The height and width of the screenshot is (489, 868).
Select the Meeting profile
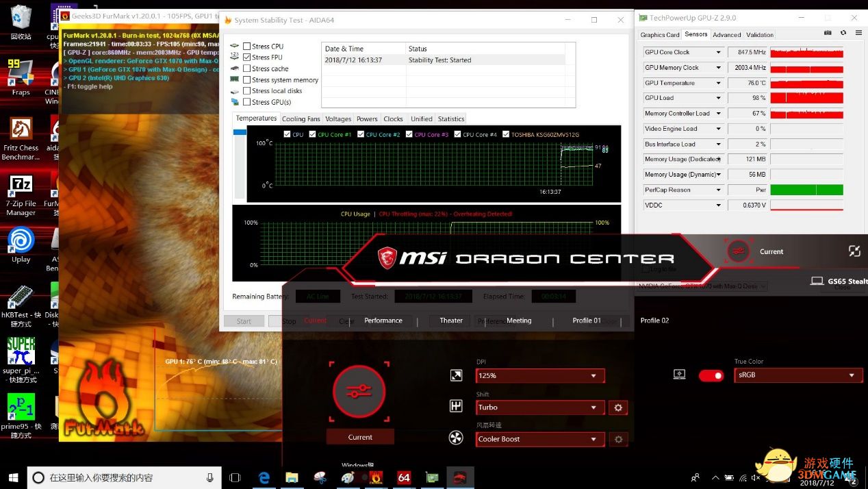click(x=519, y=321)
